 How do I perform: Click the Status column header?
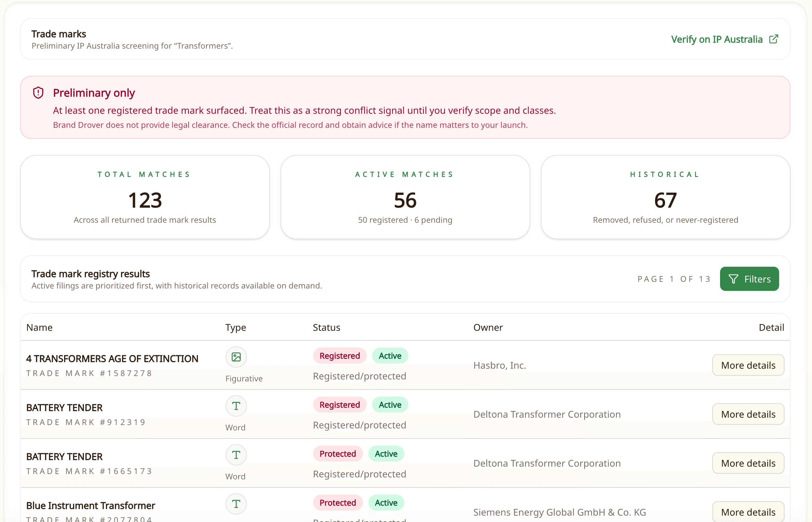pyautogui.click(x=326, y=327)
